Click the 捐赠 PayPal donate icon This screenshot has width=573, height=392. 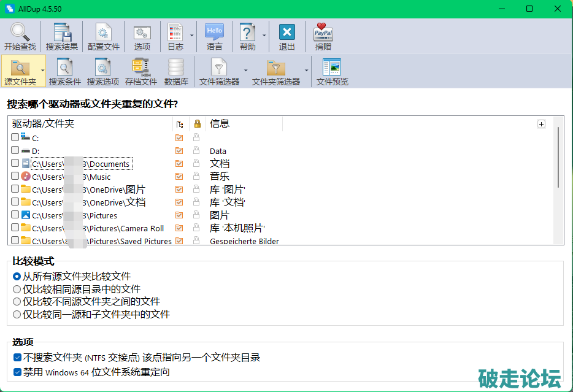tap(323, 33)
